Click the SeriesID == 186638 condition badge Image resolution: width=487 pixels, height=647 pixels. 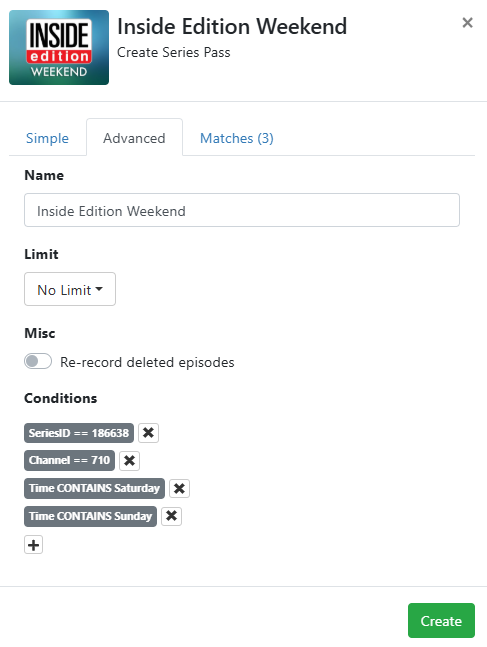pos(79,433)
